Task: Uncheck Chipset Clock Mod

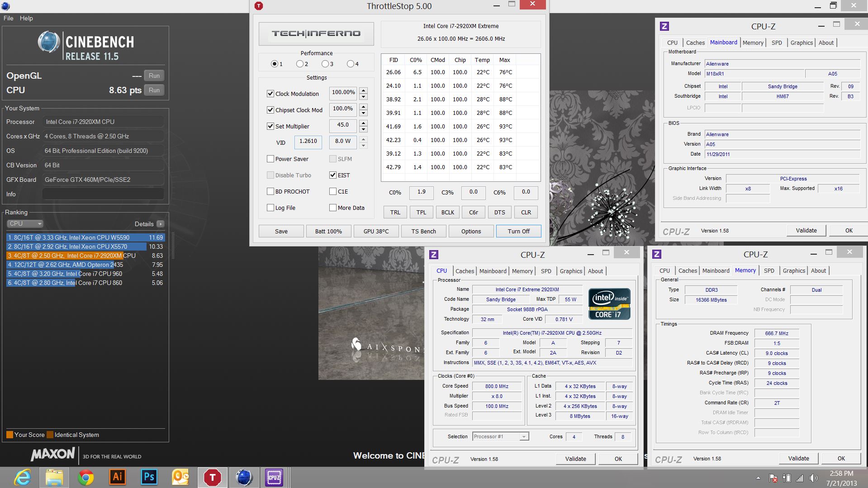Action: point(270,110)
